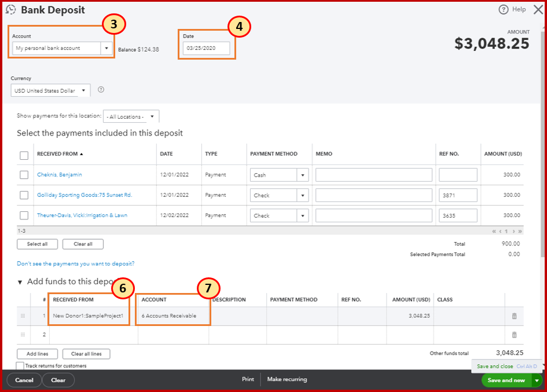Screen dimensions: 547x392
Task: Grab the drag handle for line 1
Action: [x=23, y=316]
